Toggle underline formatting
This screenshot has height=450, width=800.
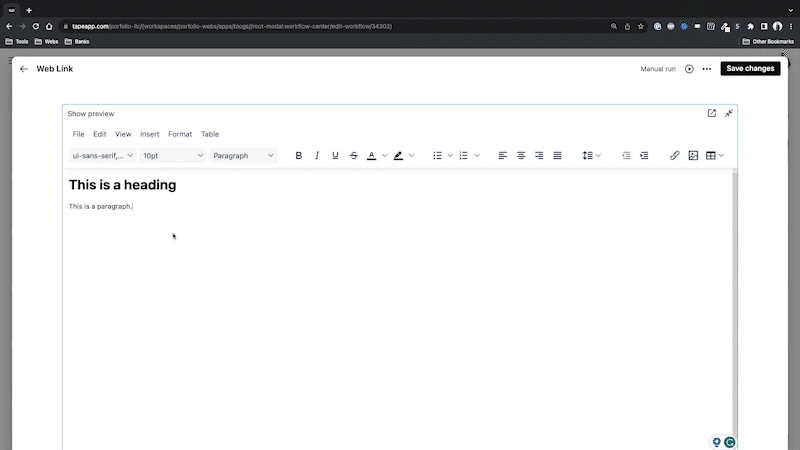point(335,156)
